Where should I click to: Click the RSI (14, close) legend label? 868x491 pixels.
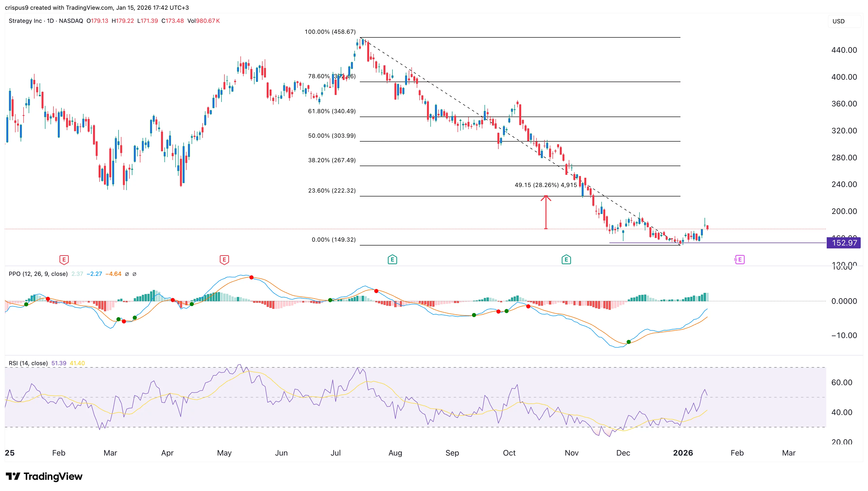click(x=28, y=363)
